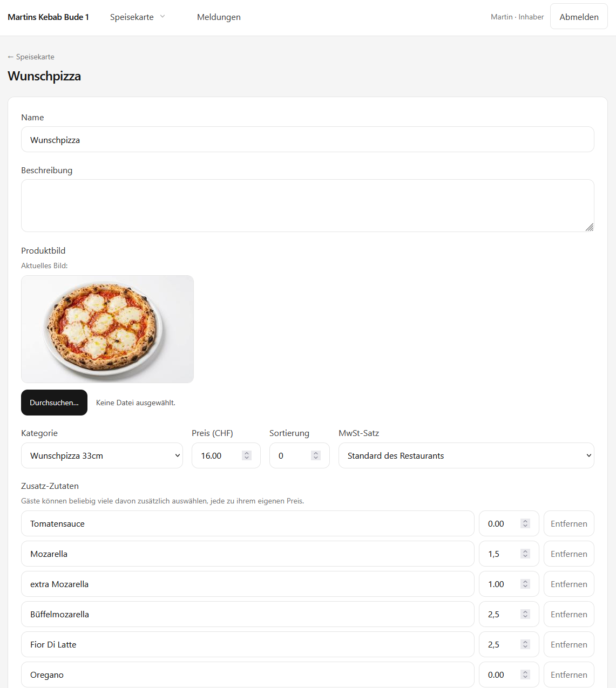
Task: Click the Büffelmozarella price spinner arrows
Action: coord(525,614)
